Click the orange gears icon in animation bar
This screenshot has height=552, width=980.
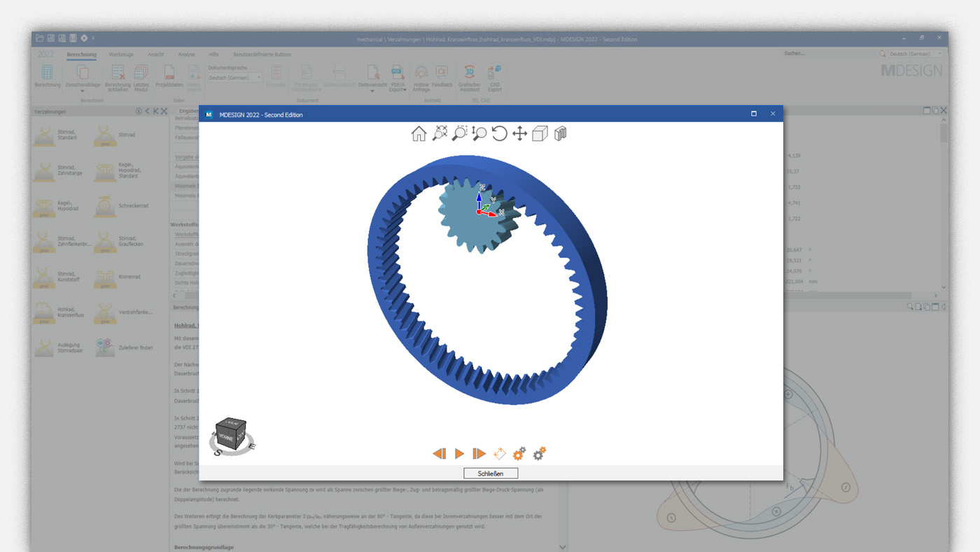click(x=519, y=454)
